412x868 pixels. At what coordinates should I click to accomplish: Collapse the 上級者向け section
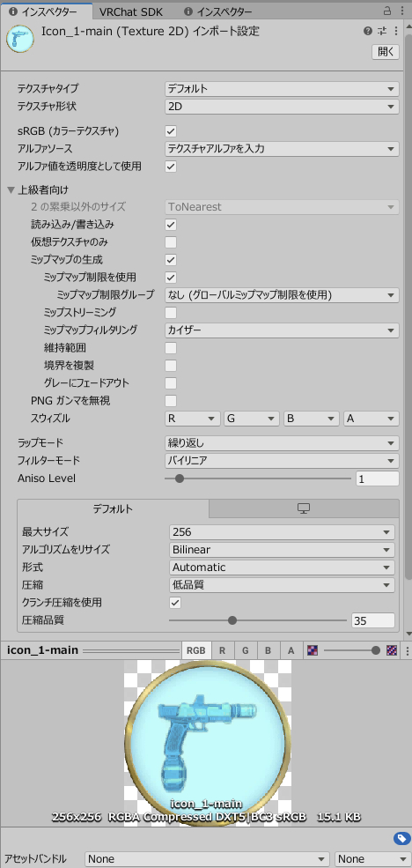click(x=11, y=189)
